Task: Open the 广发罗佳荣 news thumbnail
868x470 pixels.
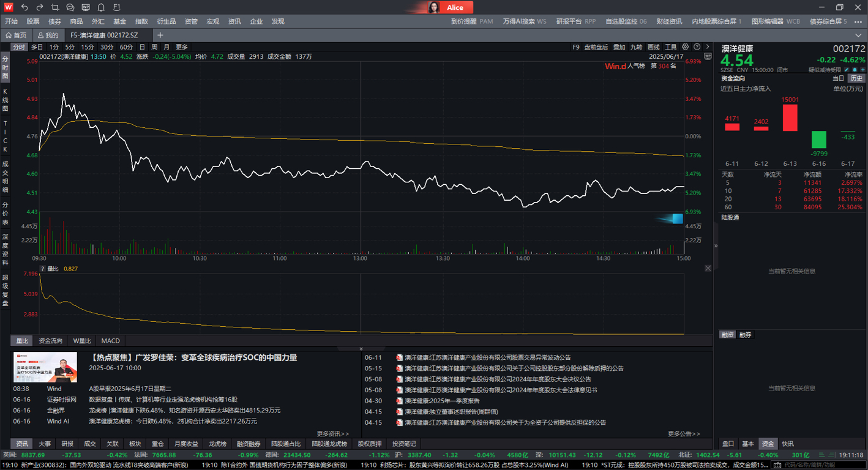Action: pos(45,367)
